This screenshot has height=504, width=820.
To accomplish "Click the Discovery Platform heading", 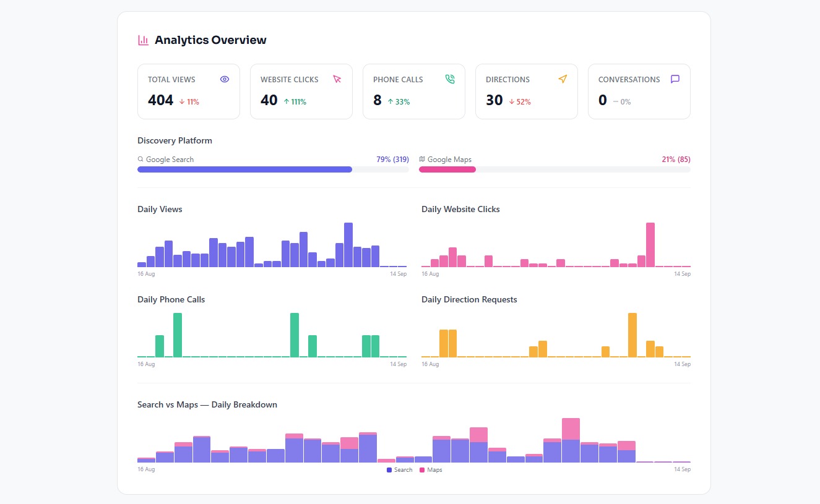I will [175, 140].
